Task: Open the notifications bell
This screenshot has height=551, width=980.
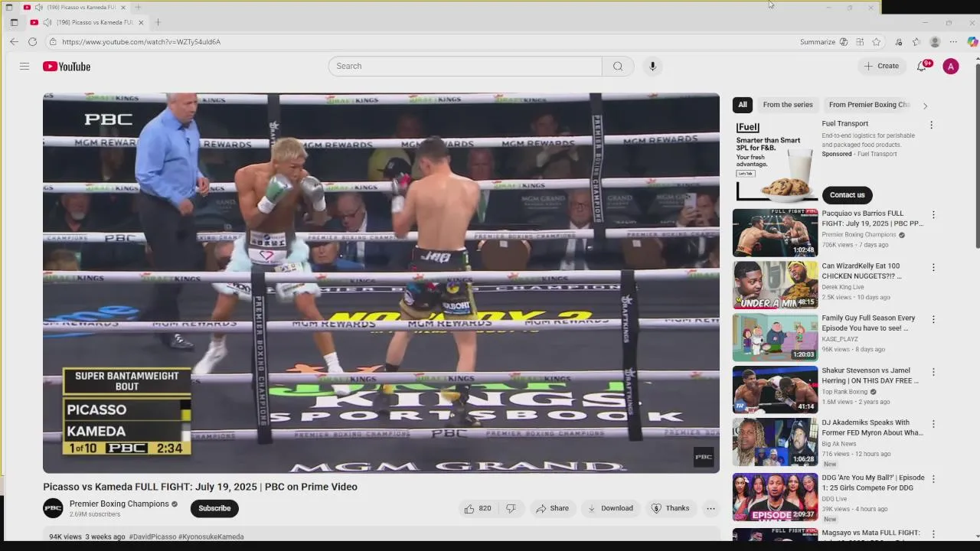Action: pos(922,66)
